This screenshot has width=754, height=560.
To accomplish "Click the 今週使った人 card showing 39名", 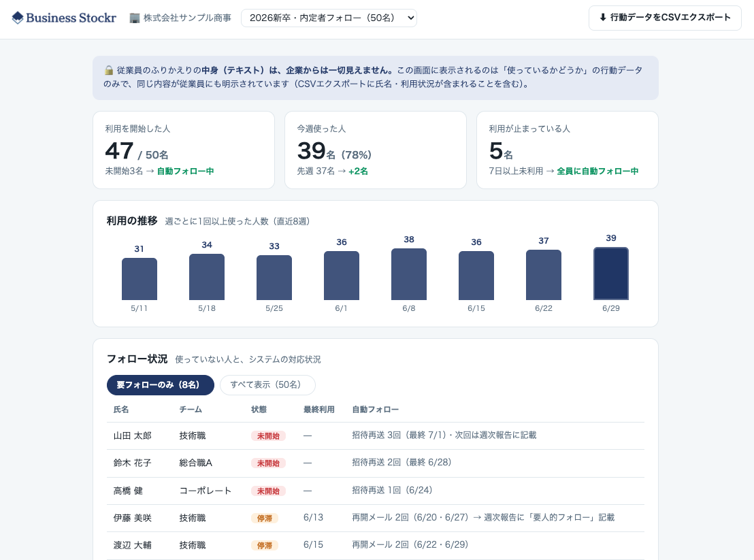I will pyautogui.click(x=376, y=150).
